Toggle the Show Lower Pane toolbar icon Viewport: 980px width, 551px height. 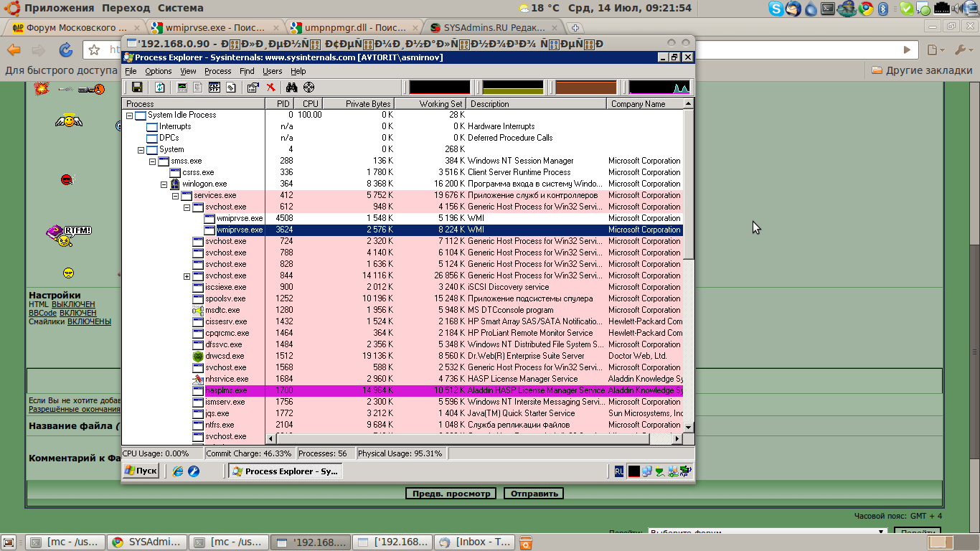(x=214, y=88)
